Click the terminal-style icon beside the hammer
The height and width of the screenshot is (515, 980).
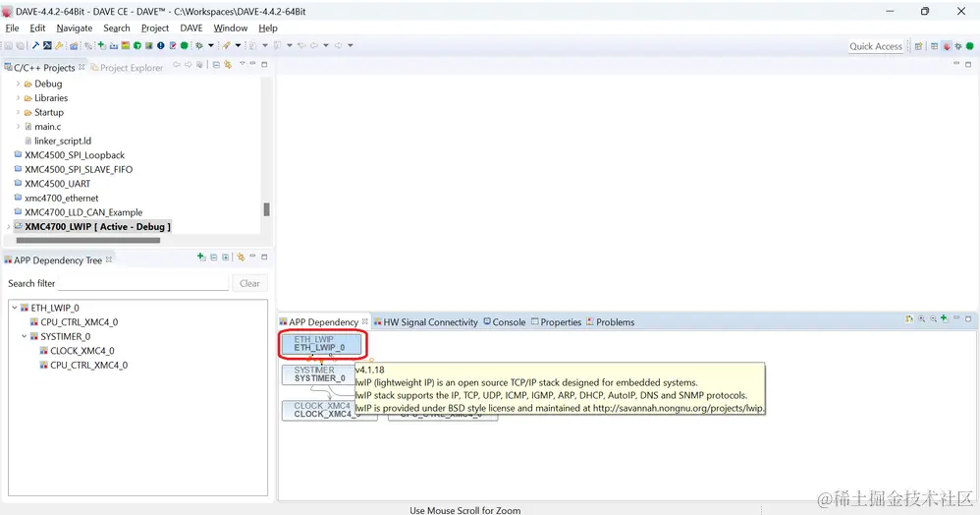point(47,45)
